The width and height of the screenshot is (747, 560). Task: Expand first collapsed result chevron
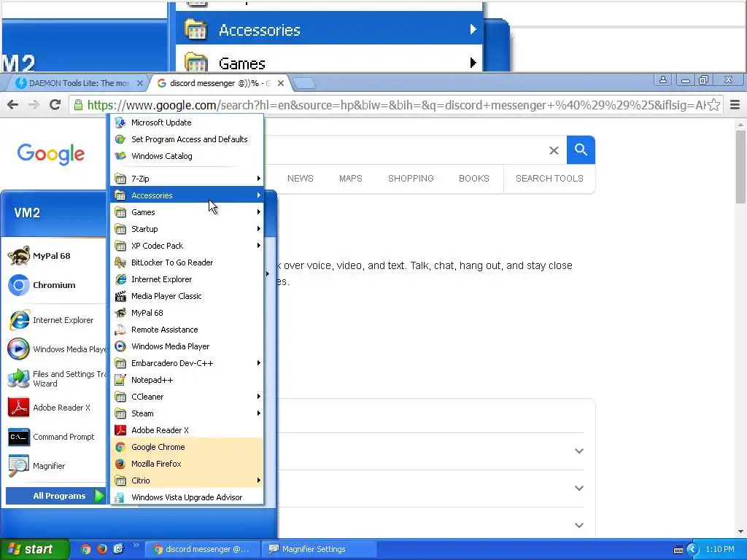578,451
